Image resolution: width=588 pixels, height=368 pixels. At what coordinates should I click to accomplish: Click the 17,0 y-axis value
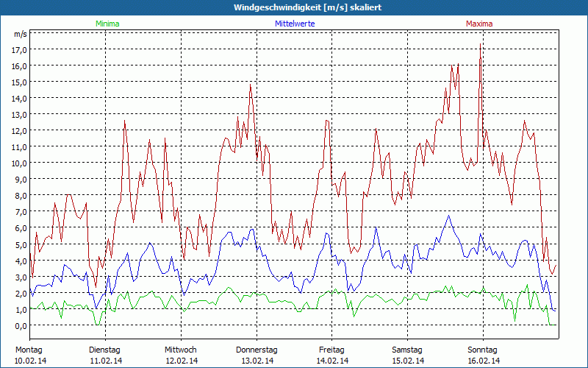(x=19, y=49)
